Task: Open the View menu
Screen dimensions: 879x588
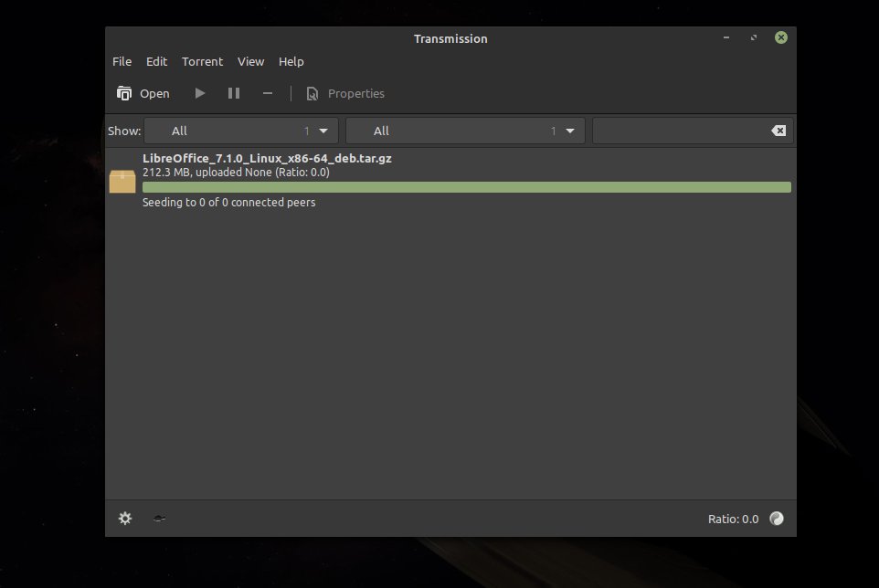Action: coord(250,61)
